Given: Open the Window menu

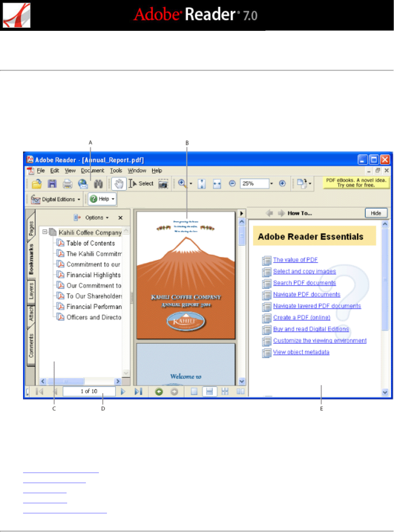Looking at the screenshot, I should click(x=137, y=171).
